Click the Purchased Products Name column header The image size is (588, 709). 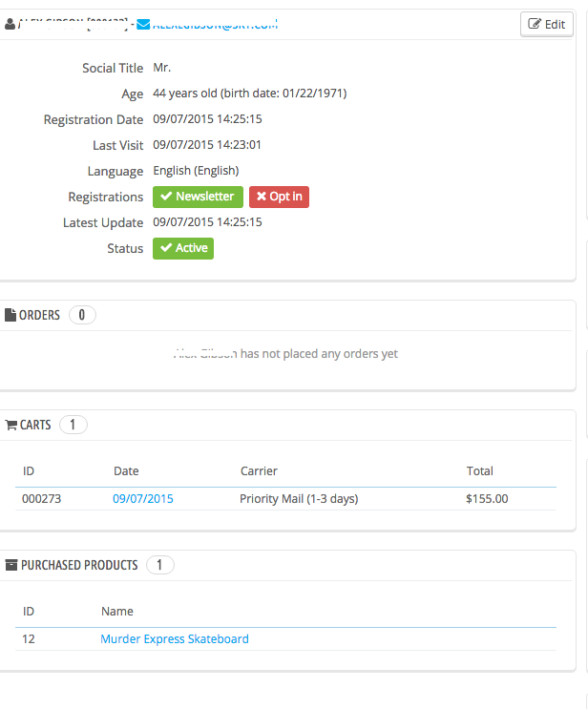click(117, 611)
